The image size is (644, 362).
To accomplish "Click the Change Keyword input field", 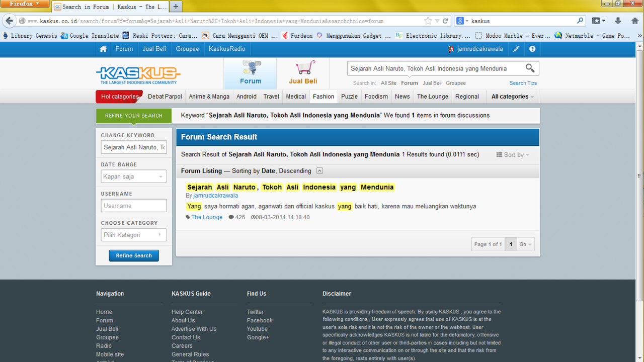I will click(x=134, y=147).
